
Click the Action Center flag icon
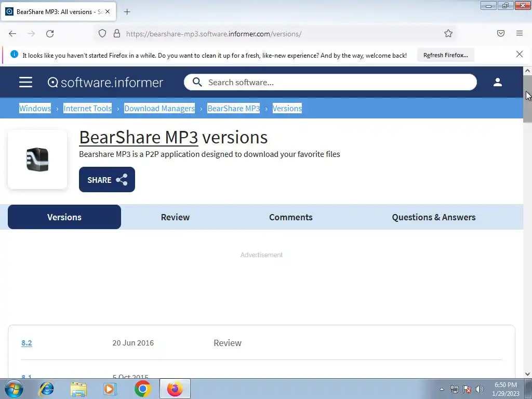coord(467,389)
